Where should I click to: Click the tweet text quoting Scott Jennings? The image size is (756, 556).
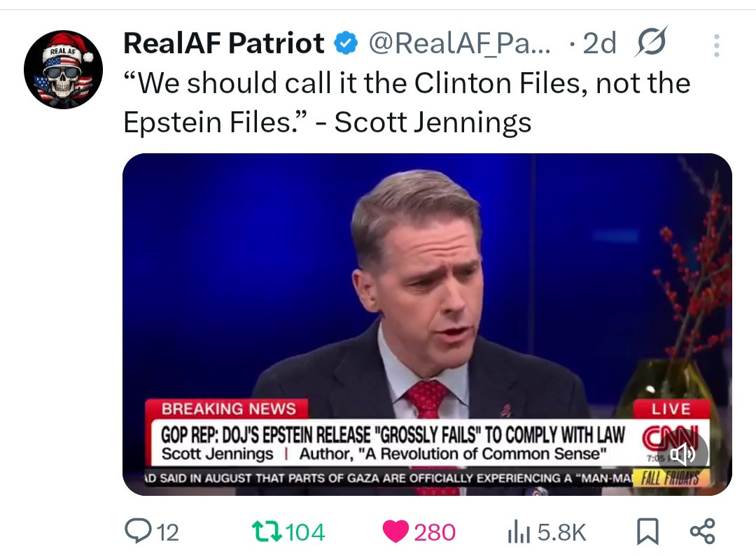point(406,103)
